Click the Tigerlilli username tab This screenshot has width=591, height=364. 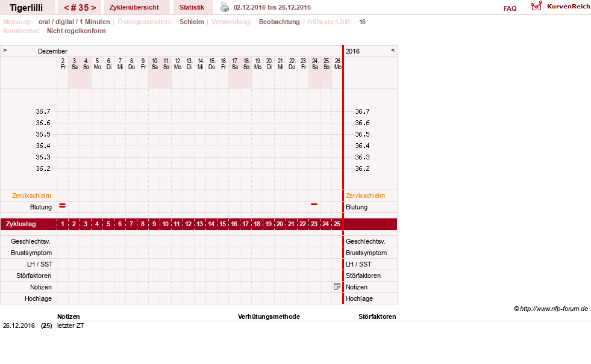click(27, 8)
